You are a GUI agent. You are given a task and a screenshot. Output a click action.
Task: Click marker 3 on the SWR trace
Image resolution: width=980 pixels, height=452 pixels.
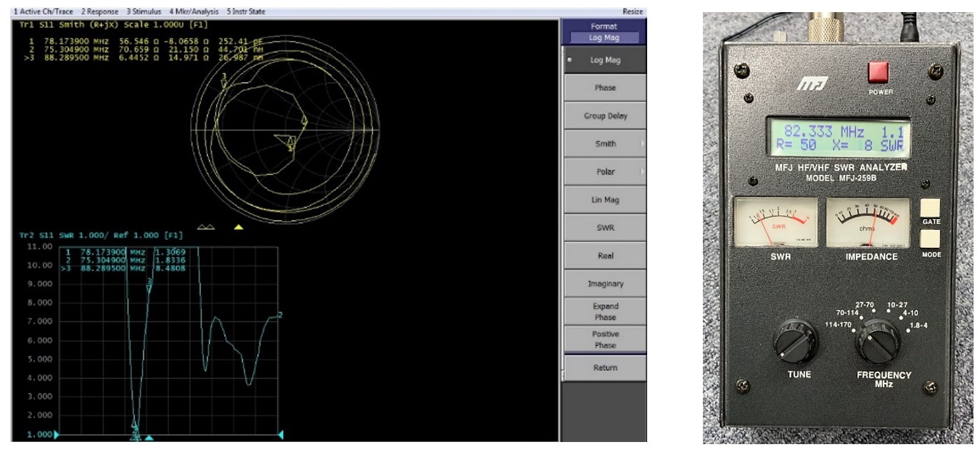(149, 284)
